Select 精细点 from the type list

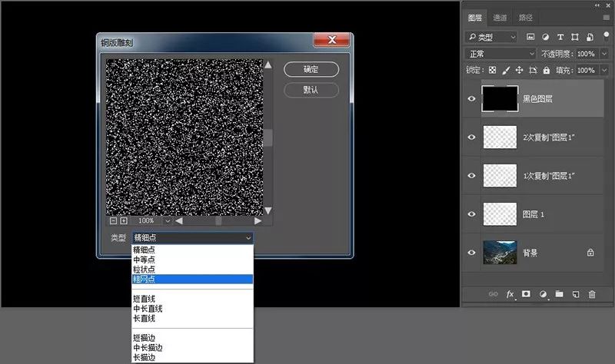[193, 250]
